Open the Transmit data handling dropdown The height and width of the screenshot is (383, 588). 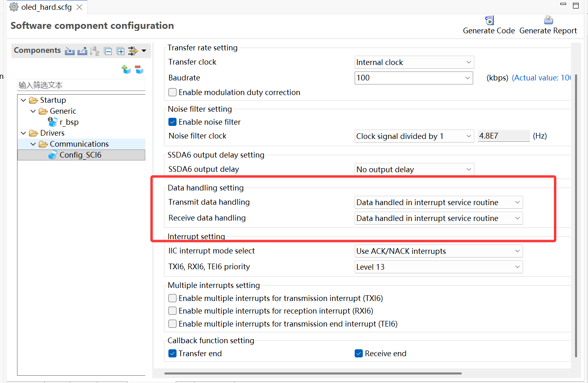[x=439, y=202]
